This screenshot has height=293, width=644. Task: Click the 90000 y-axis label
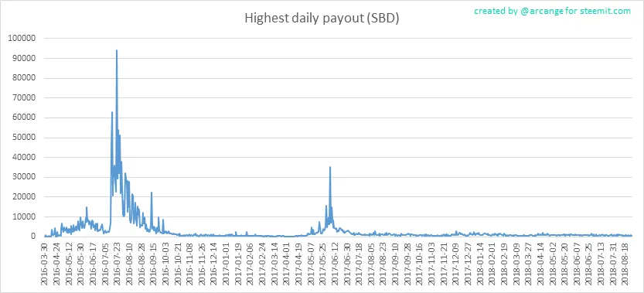point(24,58)
